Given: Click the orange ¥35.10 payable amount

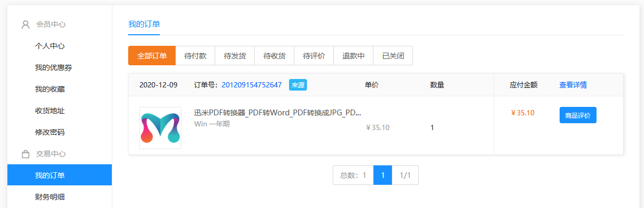Looking at the screenshot, I should (523, 113).
